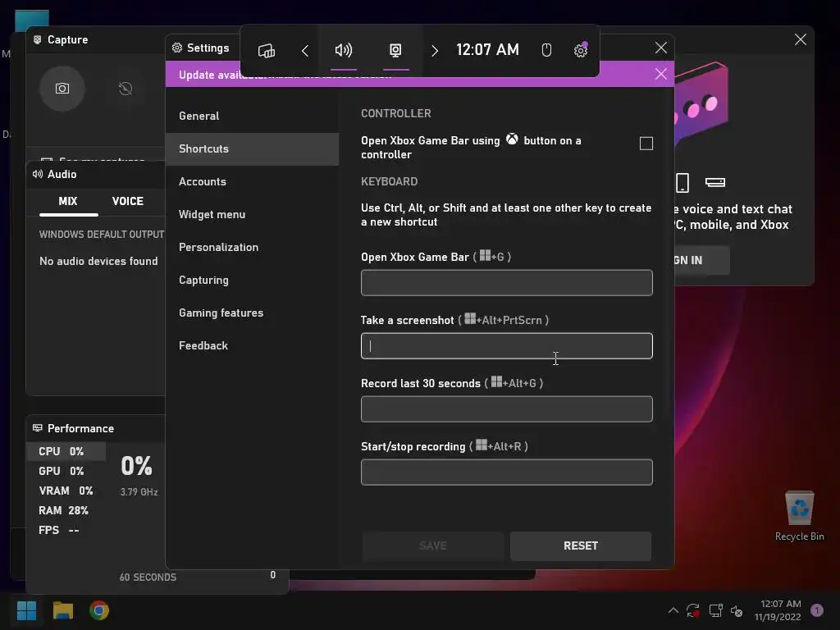Take screenshot with camera button in Capture

[x=62, y=89]
